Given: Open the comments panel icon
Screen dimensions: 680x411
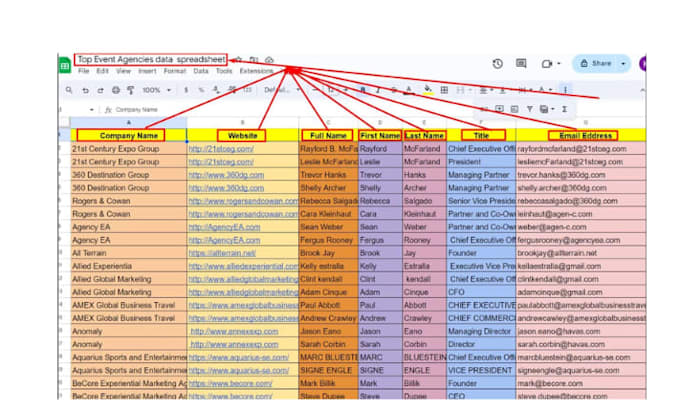Looking at the screenshot, I should (x=521, y=64).
